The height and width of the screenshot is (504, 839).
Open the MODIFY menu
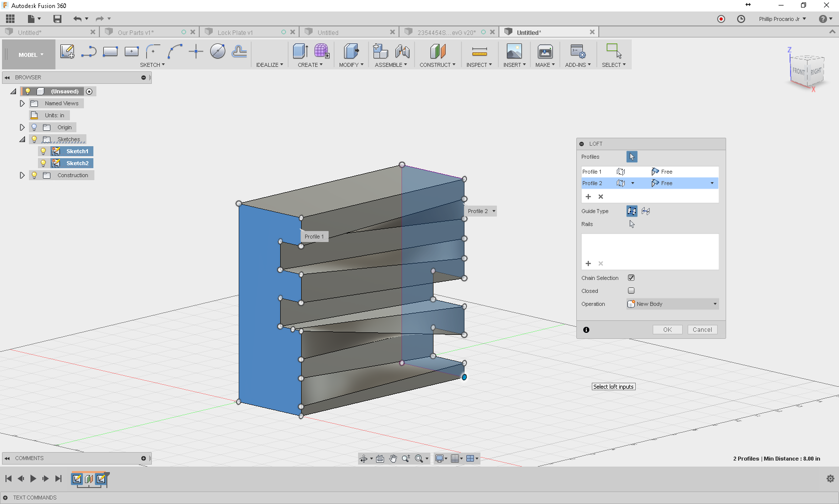[351, 65]
